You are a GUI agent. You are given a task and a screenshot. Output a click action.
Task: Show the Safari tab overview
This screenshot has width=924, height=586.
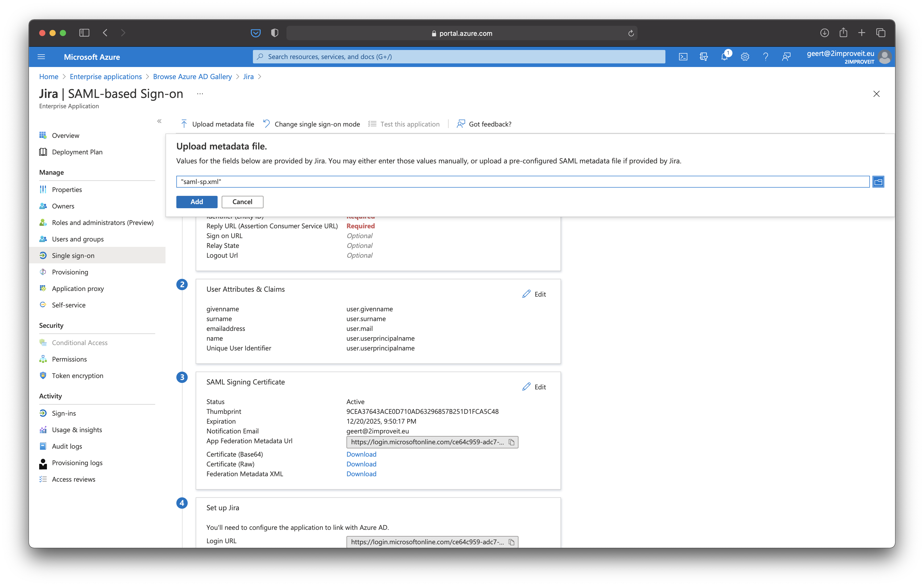tap(881, 33)
